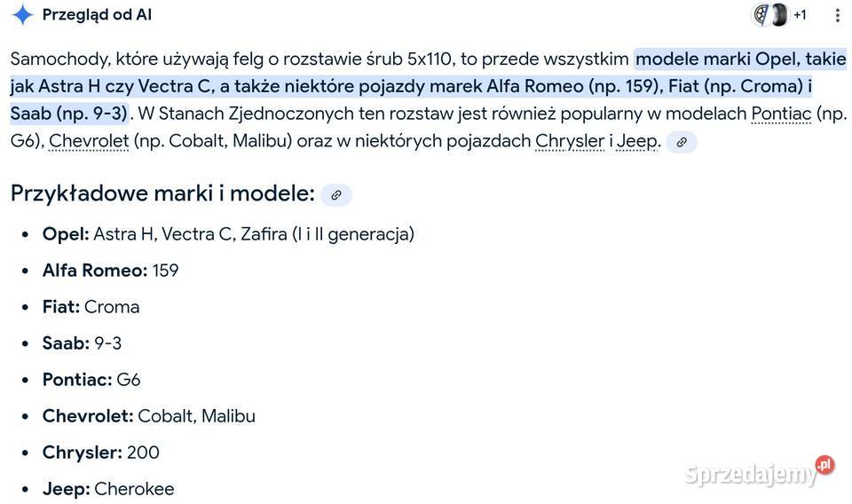Click the Sprzedajemy.pl watermark logo
The width and height of the screenshot is (852, 504).
759,471
